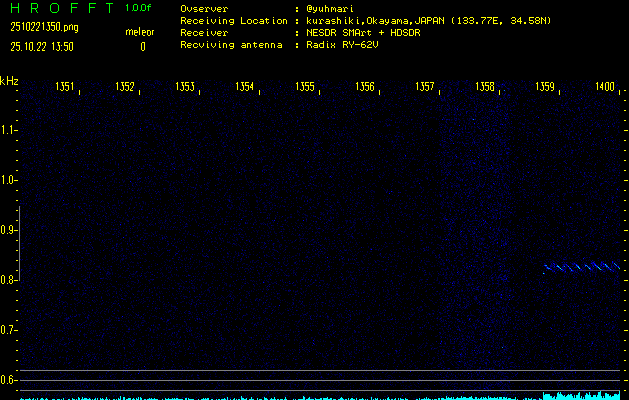629x400 pixels.
Task: Click the cyan sawtooth echo signal near 0.8 kHz
Action: [x=582, y=267]
